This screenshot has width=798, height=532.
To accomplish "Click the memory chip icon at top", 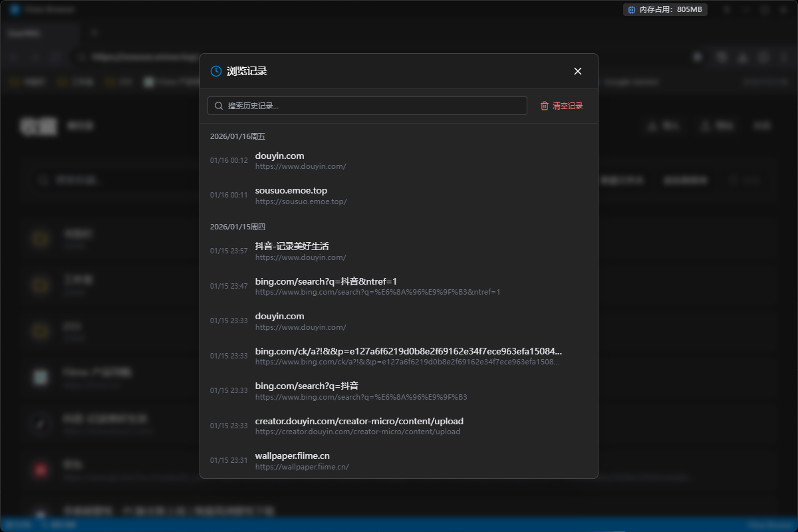I will click(x=631, y=10).
